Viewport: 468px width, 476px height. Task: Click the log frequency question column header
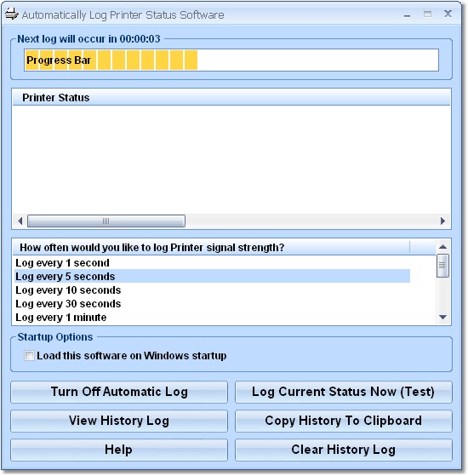click(x=211, y=248)
